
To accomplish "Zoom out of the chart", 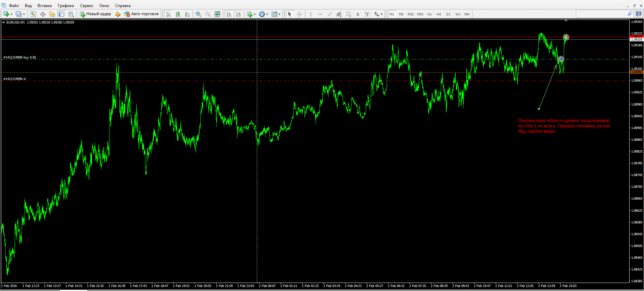I will (208, 14).
